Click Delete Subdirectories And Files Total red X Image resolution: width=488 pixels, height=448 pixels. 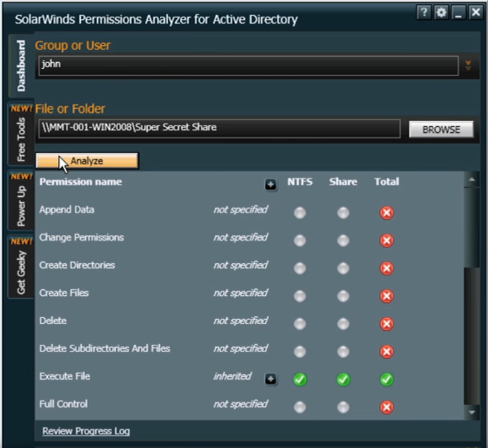[x=387, y=351]
